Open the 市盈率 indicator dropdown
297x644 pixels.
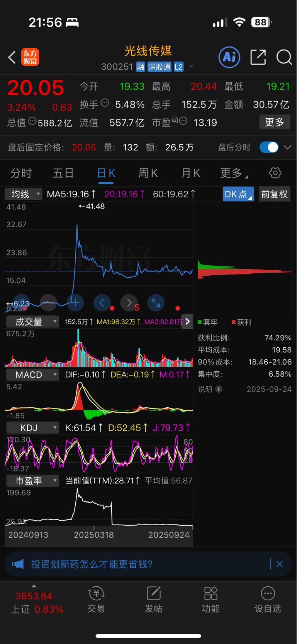pos(32,481)
